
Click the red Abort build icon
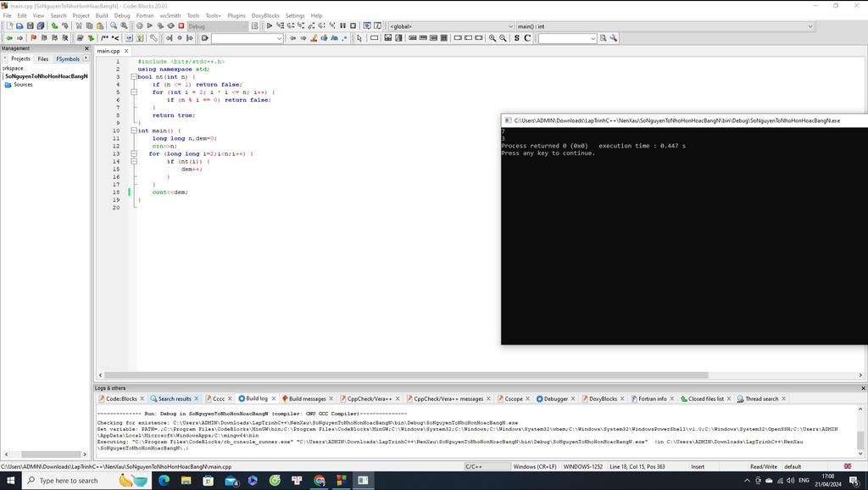click(x=181, y=26)
